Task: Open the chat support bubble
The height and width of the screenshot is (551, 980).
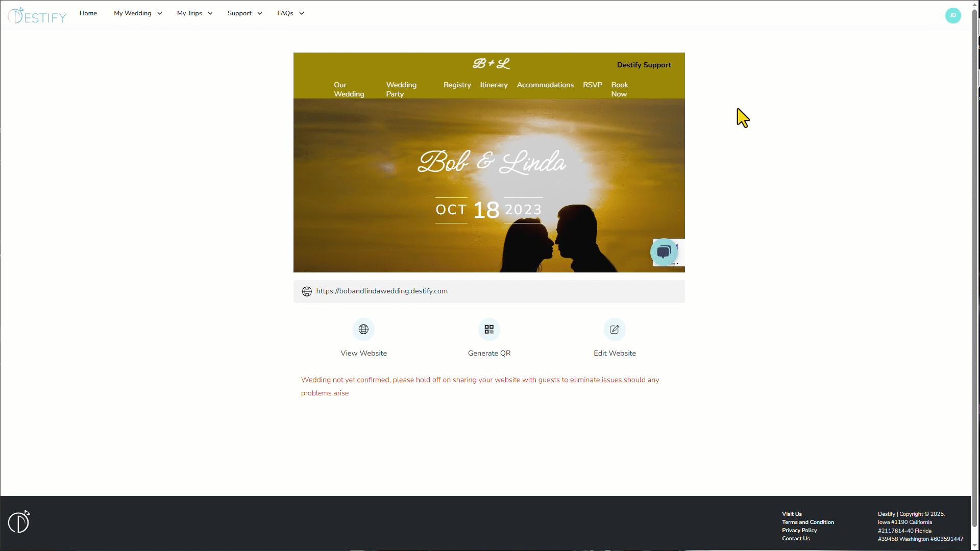Action: click(664, 252)
